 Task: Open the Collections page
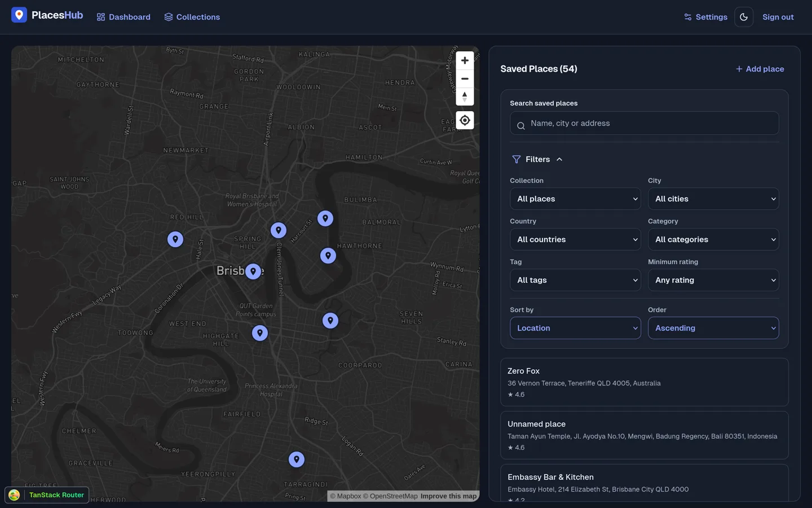(x=192, y=17)
